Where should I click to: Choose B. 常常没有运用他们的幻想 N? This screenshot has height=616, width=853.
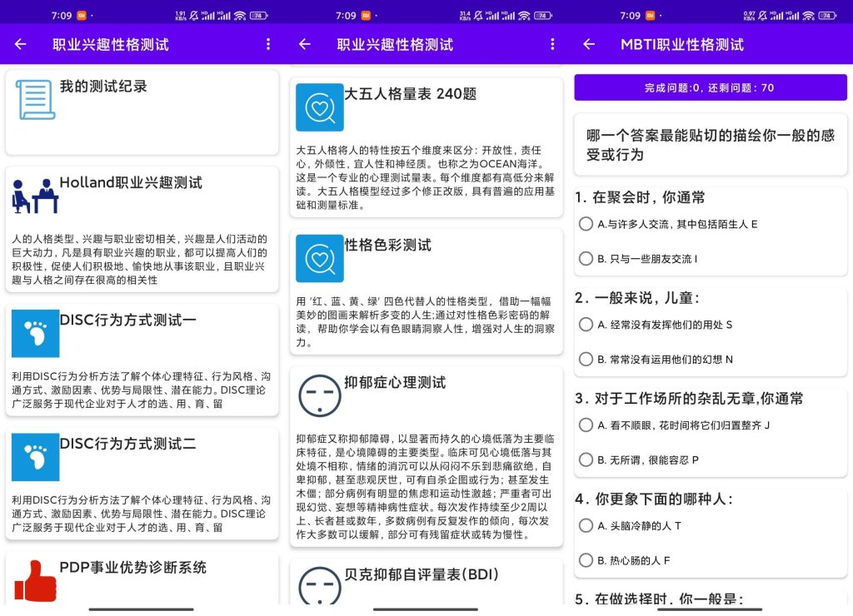(656, 360)
